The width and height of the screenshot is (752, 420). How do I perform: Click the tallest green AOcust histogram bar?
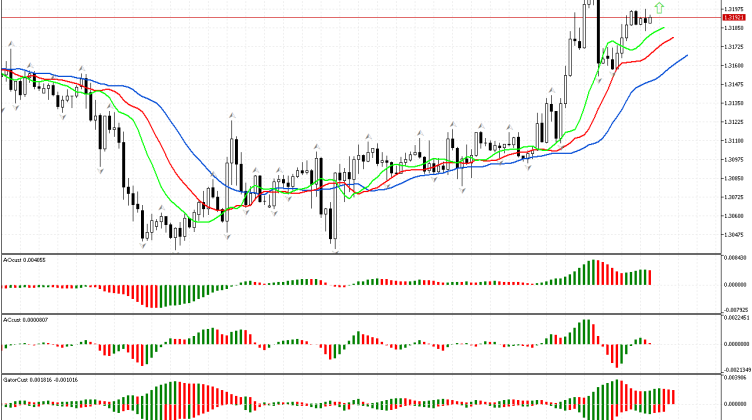pyautogui.click(x=591, y=272)
